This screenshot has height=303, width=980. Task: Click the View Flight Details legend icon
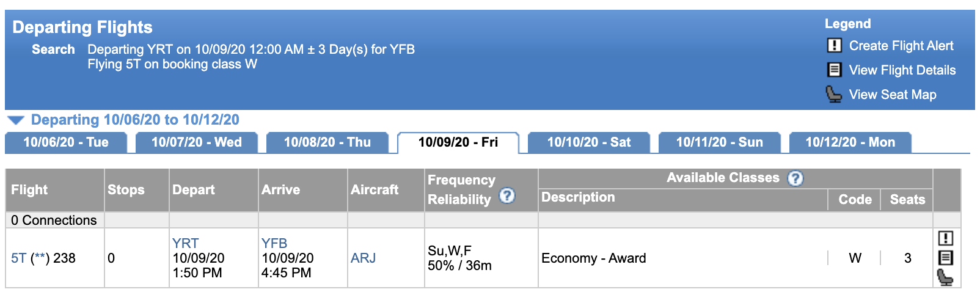pyautogui.click(x=834, y=70)
